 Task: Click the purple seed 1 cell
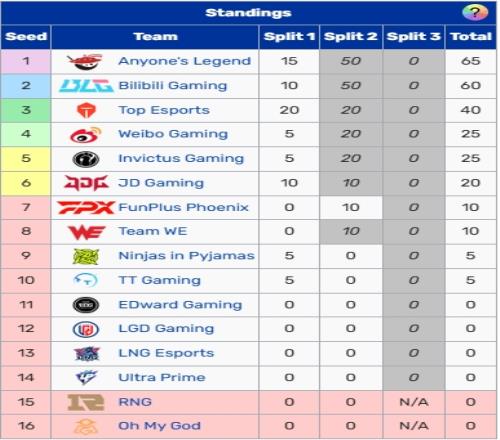[26, 61]
